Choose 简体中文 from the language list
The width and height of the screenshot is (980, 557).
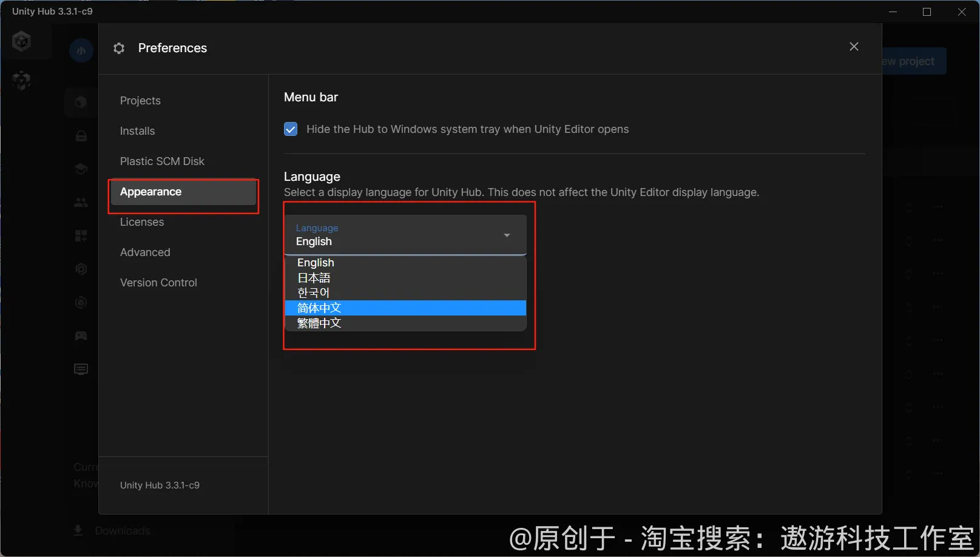pyautogui.click(x=319, y=308)
